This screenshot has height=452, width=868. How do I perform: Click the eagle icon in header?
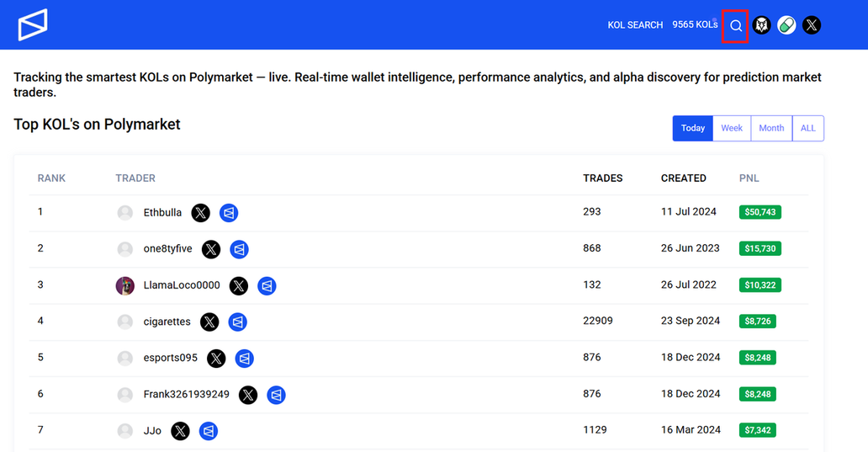pyautogui.click(x=761, y=25)
